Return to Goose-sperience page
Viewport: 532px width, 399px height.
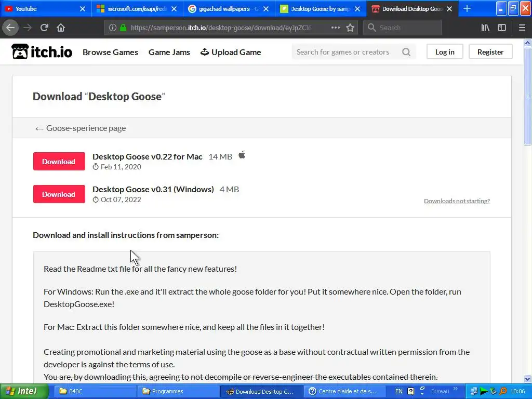(x=81, y=128)
